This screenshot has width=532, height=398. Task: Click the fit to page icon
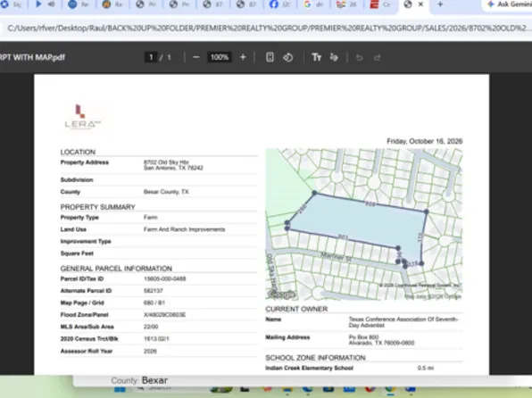270,57
